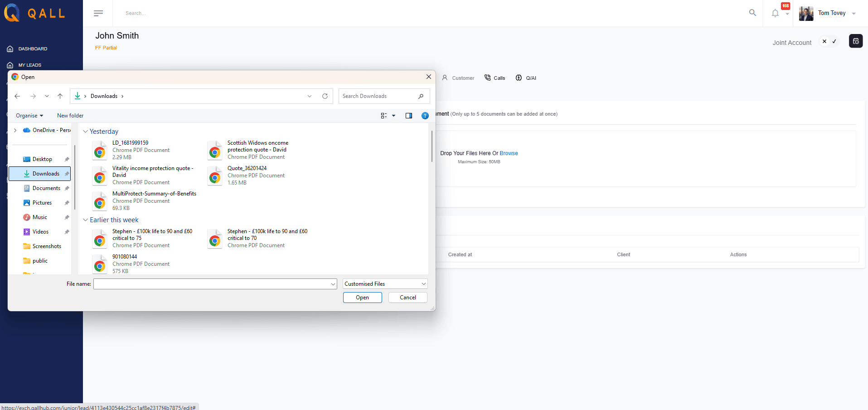Toggle the preview pane icon
The height and width of the screenshot is (410, 868).
point(409,116)
